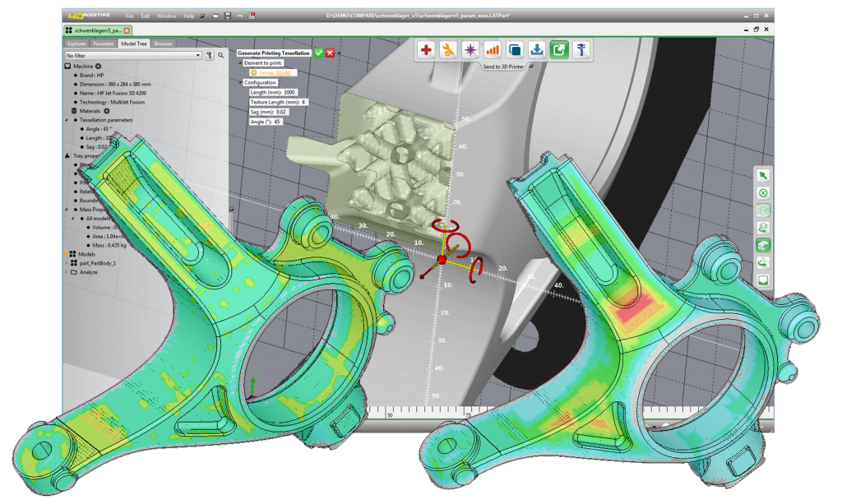The width and height of the screenshot is (842, 504).
Task: Click the Send to 3D Printer toolbar label
Action: [503, 67]
